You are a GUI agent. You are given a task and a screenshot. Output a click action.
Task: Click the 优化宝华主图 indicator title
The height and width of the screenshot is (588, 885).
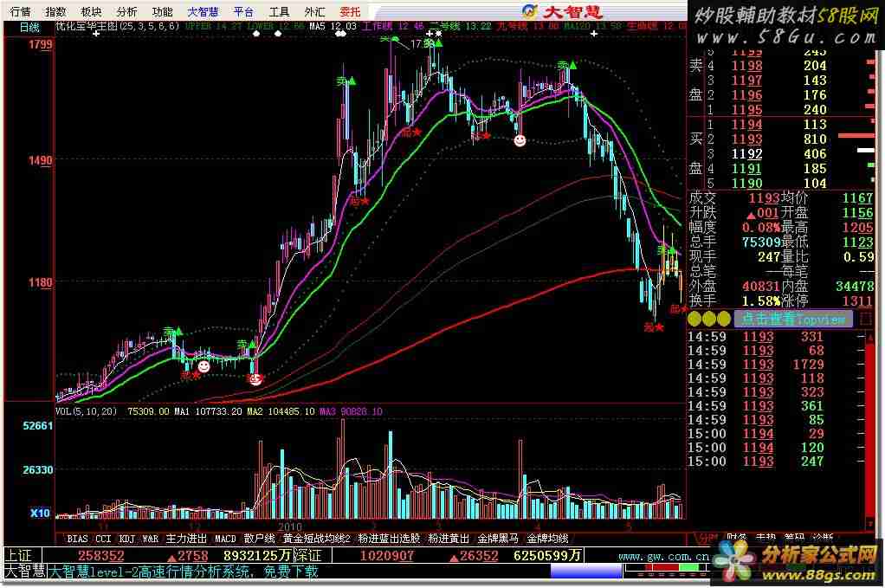tap(118, 26)
